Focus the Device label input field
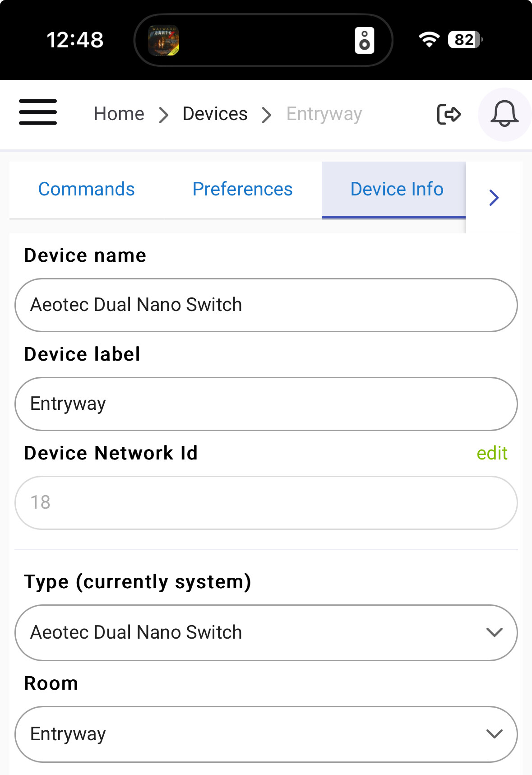 (266, 404)
